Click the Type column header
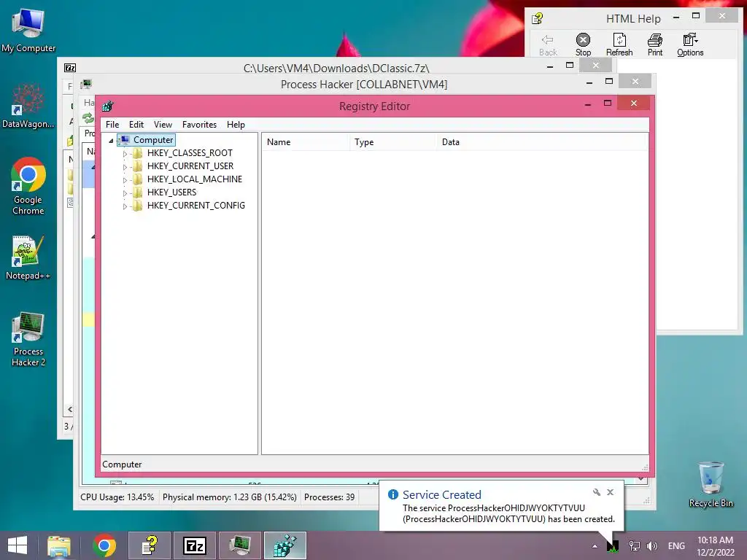747x560 pixels. coord(392,142)
